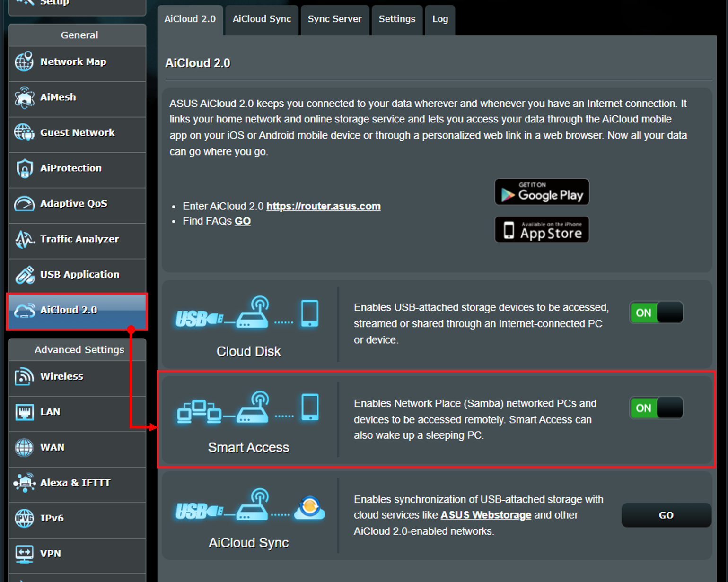The image size is (728, 582).
Task: Click the AiCloud 2.0 page heading
Action: click(198, 63)
